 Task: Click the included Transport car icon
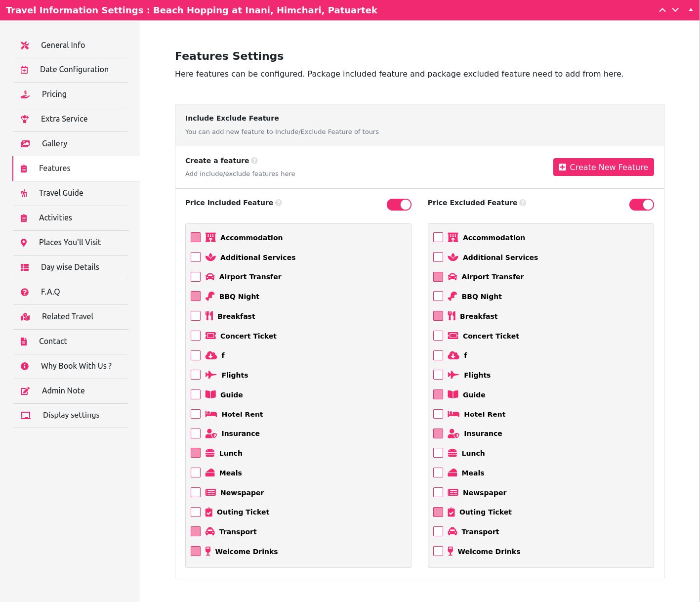(x=210, y=531)
